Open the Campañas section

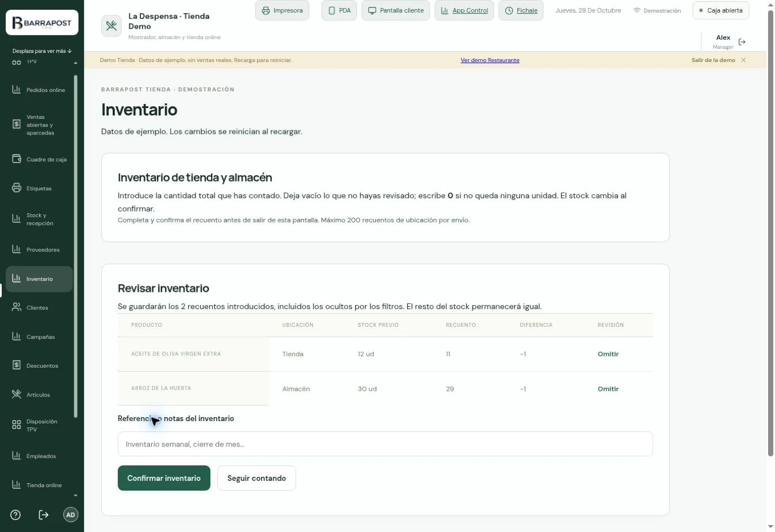39,337
